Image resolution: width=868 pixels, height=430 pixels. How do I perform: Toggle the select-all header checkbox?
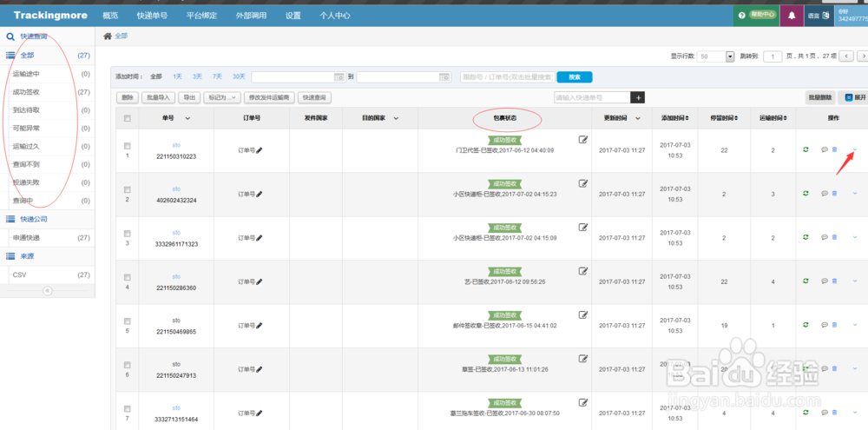(x=128, y=118)
